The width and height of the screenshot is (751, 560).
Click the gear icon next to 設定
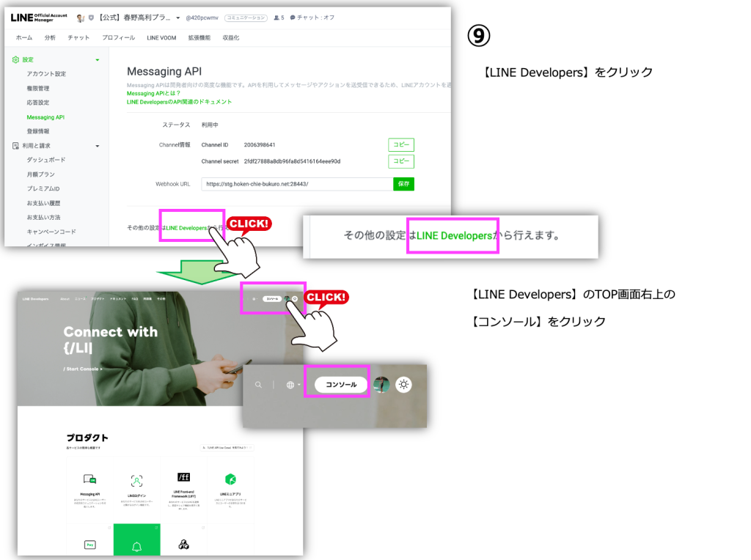15,60
